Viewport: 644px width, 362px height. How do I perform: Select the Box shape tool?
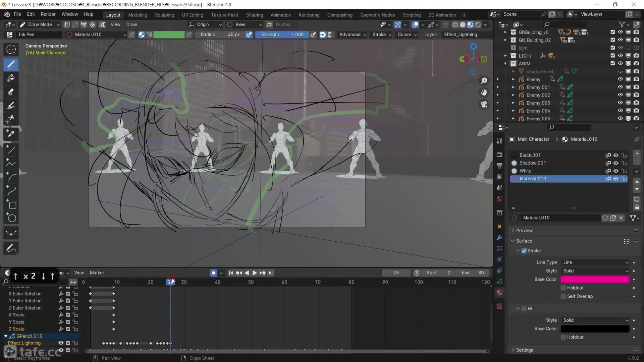click(12, 204)
